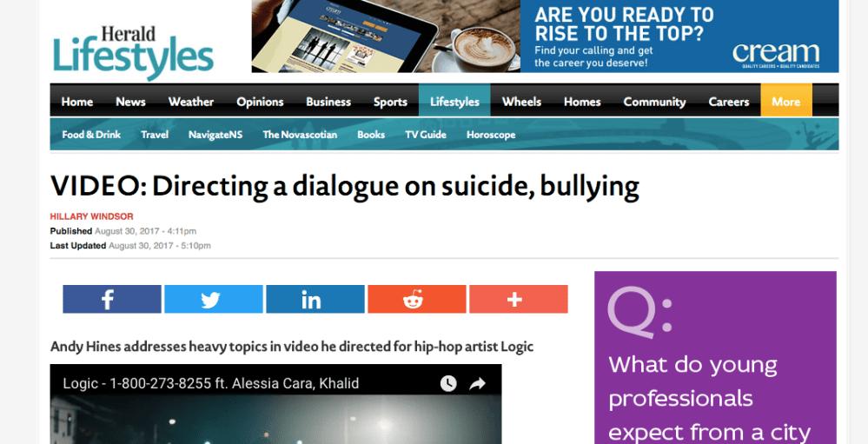The width and height of the screenshot is (868, 444).
Task: Click author name Hillary Windsor
Action: 91,216
